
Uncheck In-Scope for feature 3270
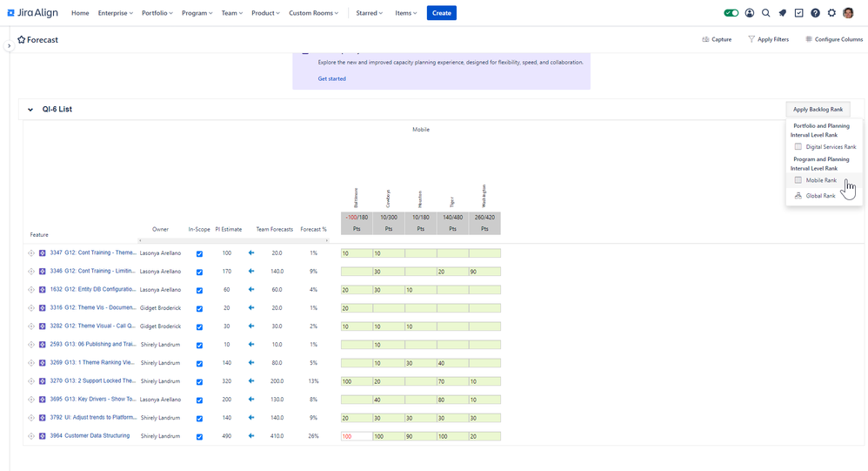(199, 381)
